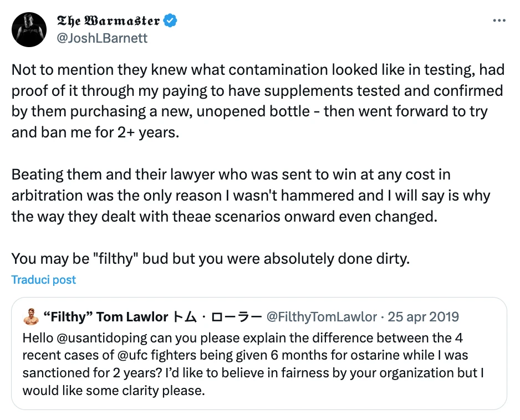Click the blue verified badge
520x420 pixels.
coord(171,22)
